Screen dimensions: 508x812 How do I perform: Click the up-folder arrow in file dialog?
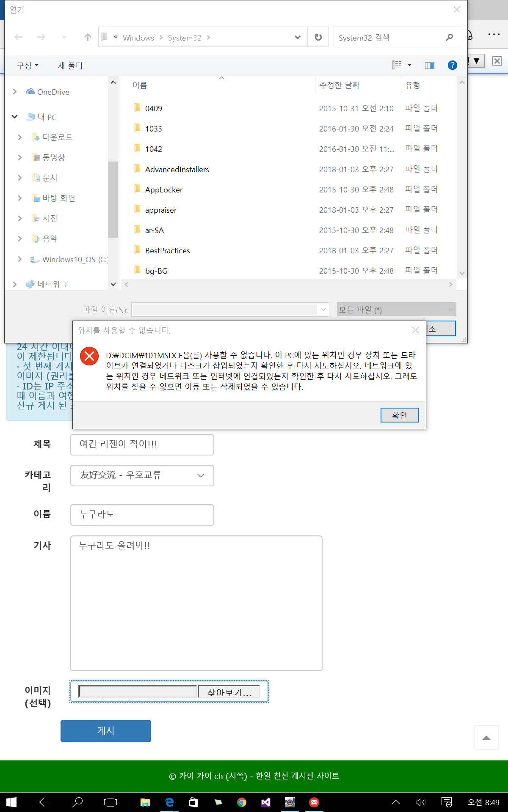click(88, 37)
